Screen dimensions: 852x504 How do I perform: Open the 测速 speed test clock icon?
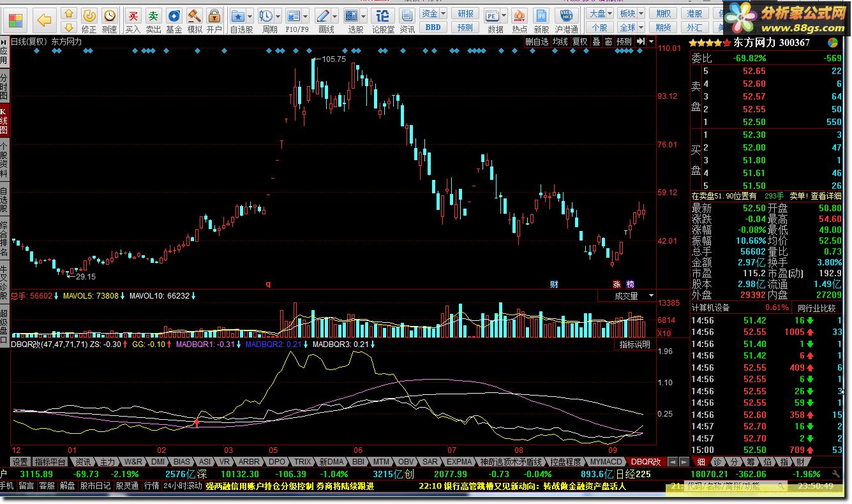(110, 20)
